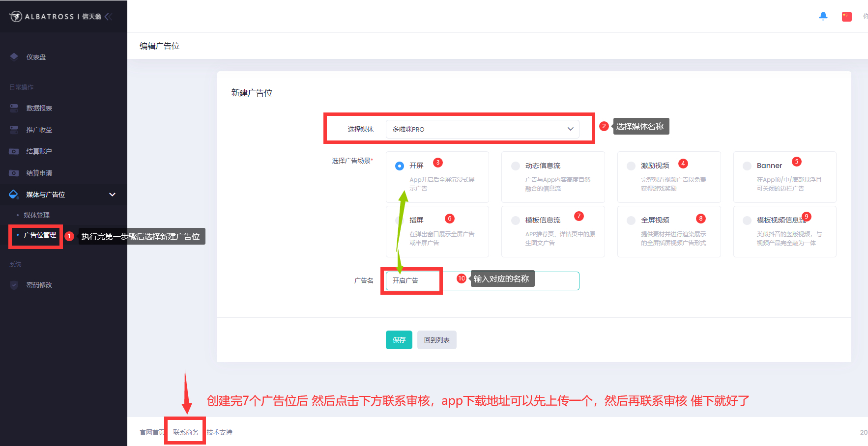Click the 结算申请 sidebar icon
Viewport: 868px width, 446px height.
tap(14, 172)
